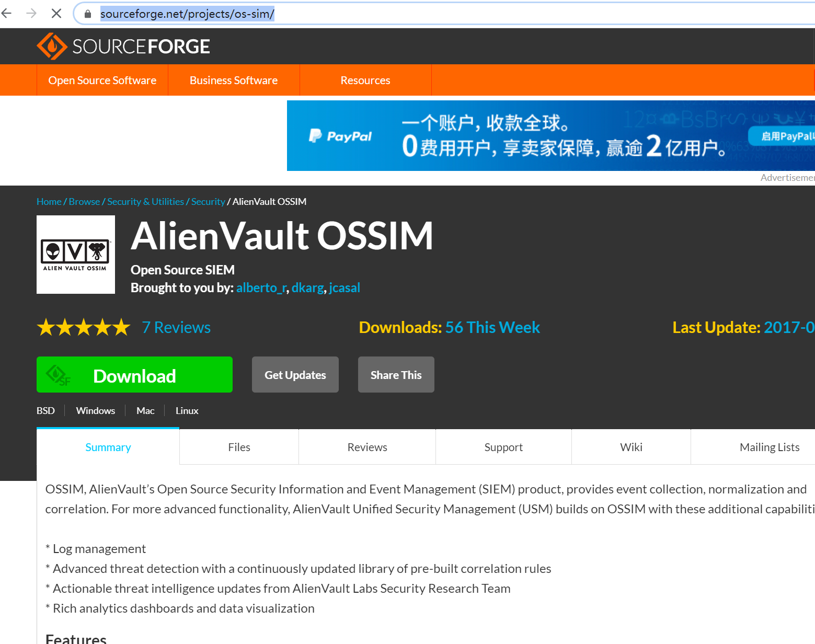Click the Share This button
This screenshot has height=644, width=815.
[396, 374]
